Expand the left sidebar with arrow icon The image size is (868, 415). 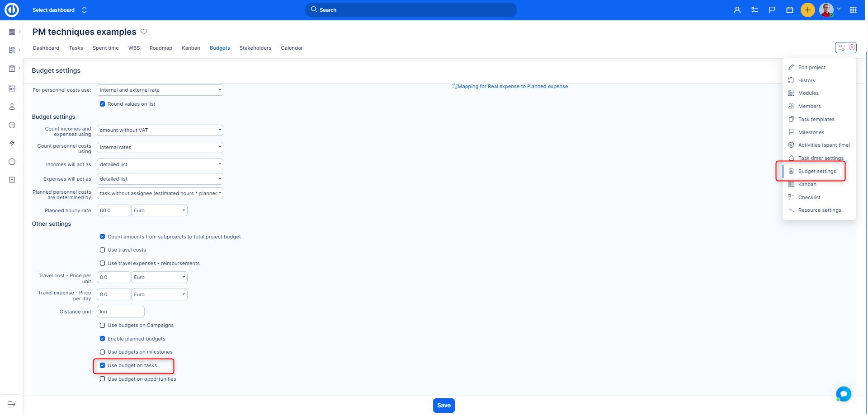(12, 404)
